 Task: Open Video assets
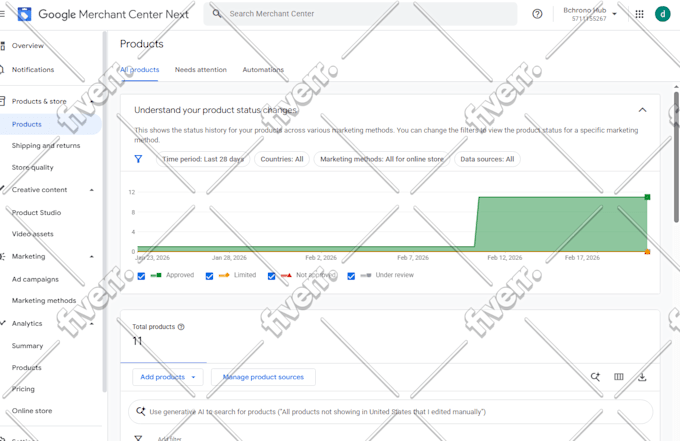click(33, 234)
